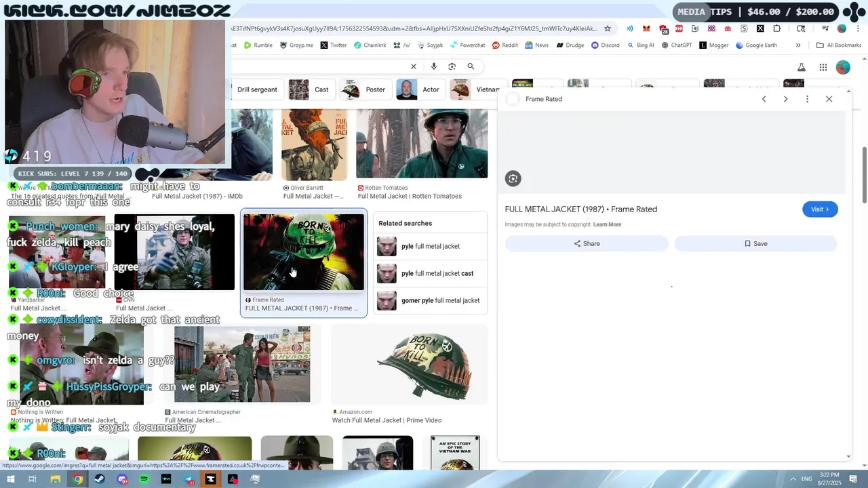Select related search 'pyle full metal jacket cast'
Image resolution: width=868 pixels, height=488 pixels.
click(x=431, y=273)
